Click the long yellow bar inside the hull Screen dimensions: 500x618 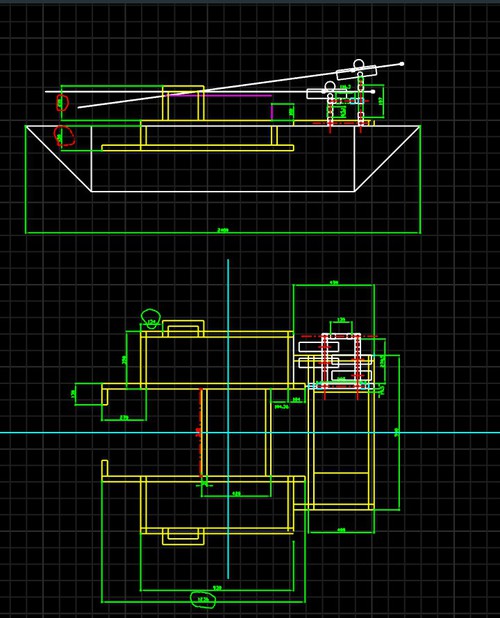point(198,148)
